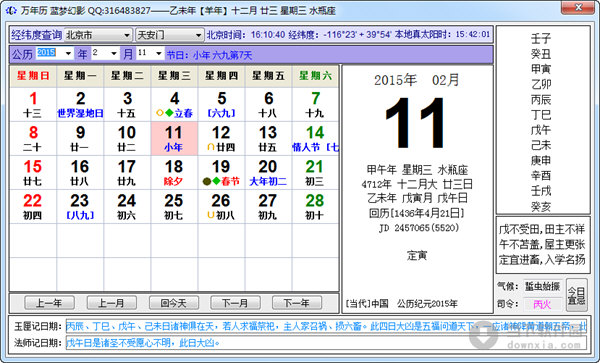The image size is (600, 363).
Task: Select February 1 in calendar
Action: [x=33, y=104]
